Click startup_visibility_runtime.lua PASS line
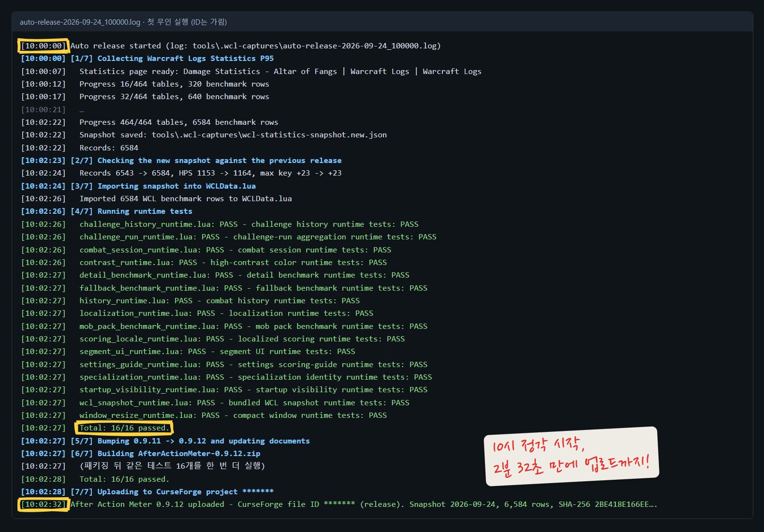This screenshot has height=532, width=764. 224,390
